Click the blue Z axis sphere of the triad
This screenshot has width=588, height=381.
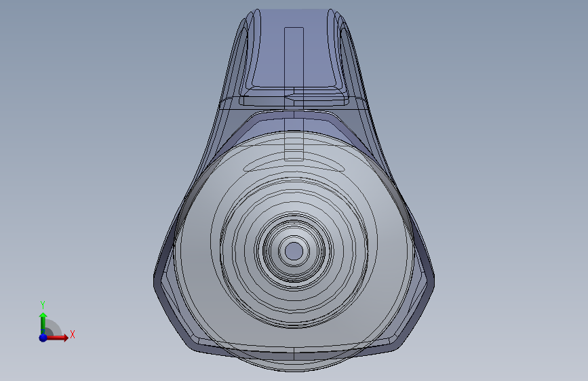click(43, 338)
